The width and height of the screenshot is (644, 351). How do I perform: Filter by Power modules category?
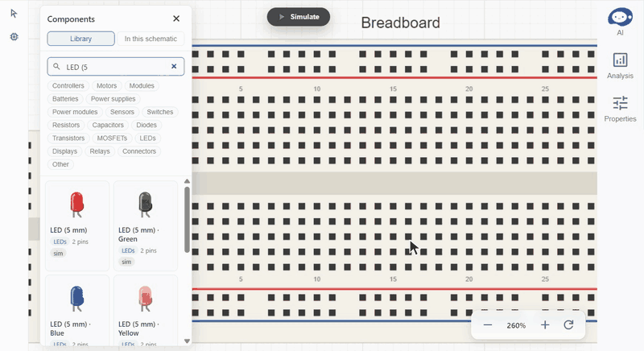[x=75, y=112]
